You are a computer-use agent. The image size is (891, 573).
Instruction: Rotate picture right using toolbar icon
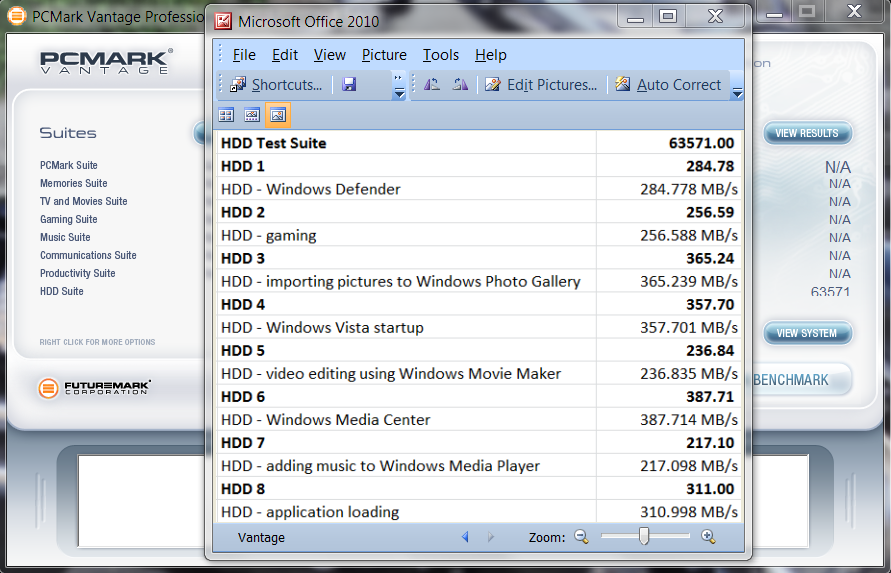pos(459,85)
